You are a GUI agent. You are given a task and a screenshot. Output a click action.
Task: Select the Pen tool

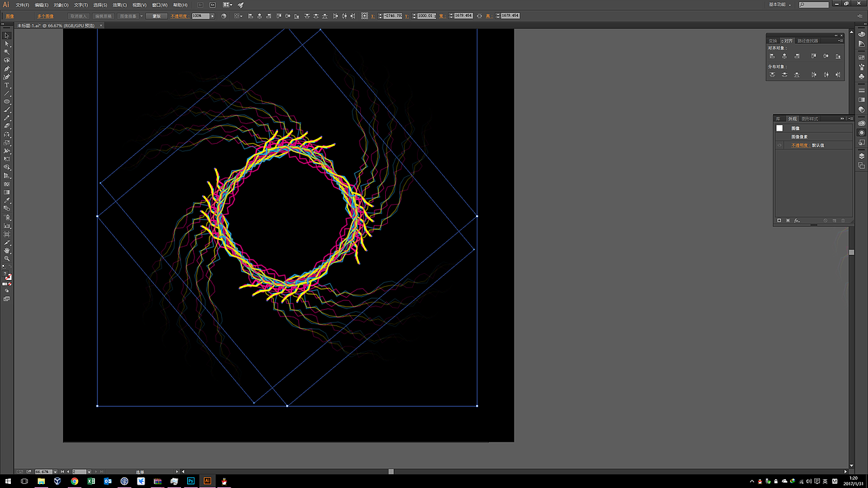coord(7,68)
